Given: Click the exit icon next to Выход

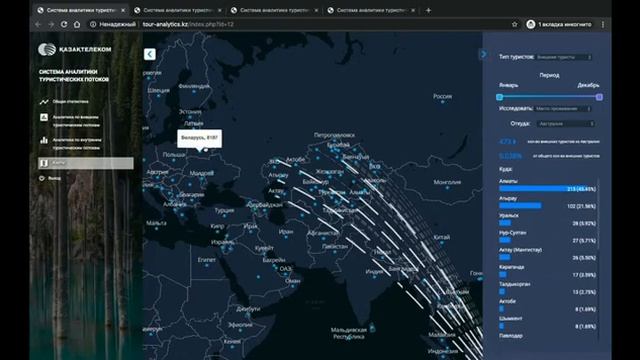Looking at the screenshot, I should 42,178.
